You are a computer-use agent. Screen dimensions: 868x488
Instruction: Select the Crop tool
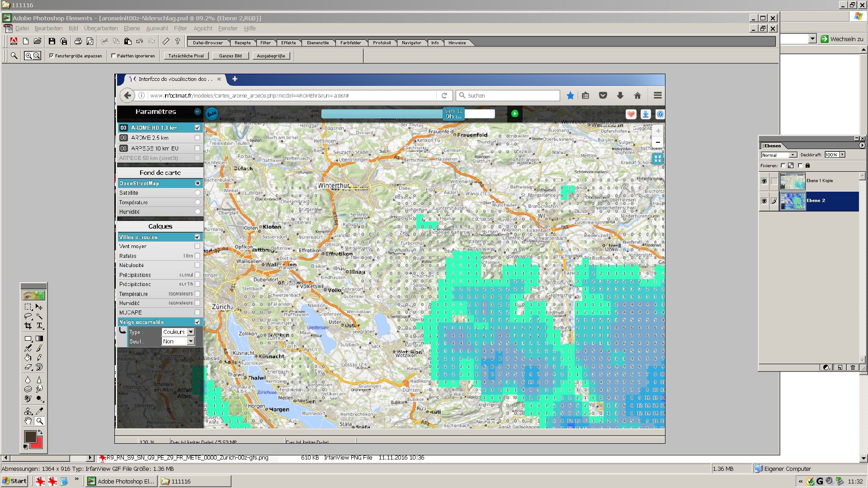coord(28,326)
